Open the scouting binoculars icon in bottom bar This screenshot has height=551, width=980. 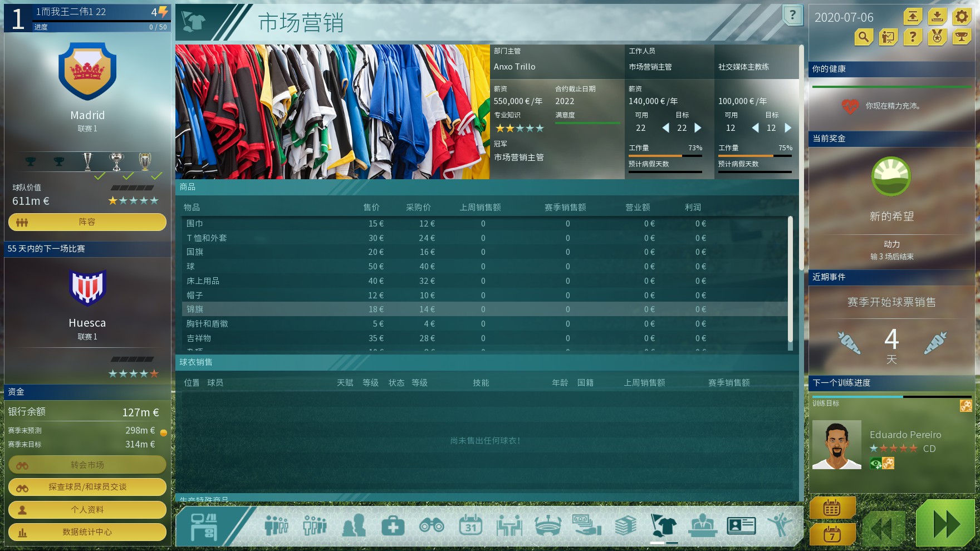tap(432, 525)
